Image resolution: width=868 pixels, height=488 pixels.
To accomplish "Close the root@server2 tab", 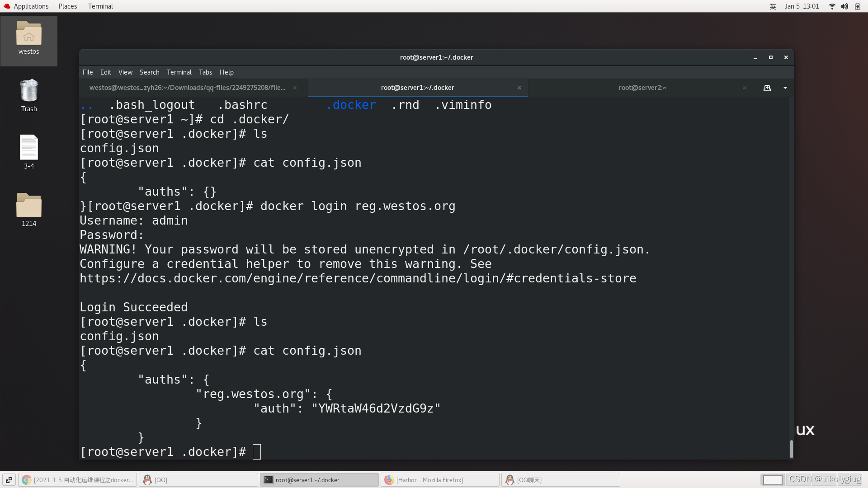I will click(745, 88).
